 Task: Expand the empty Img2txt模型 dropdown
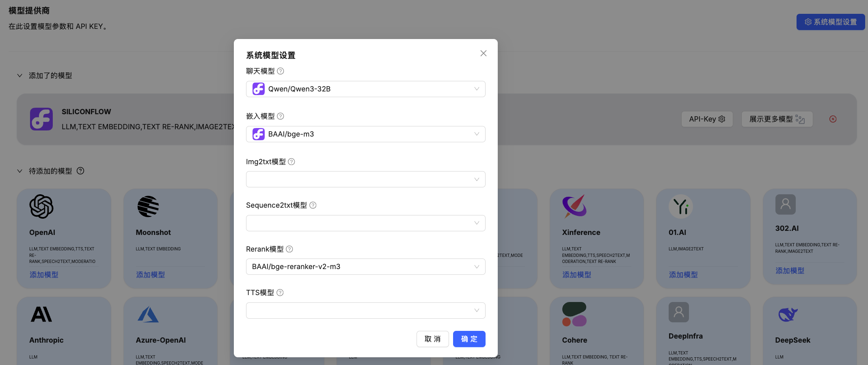tap(365, 179)
